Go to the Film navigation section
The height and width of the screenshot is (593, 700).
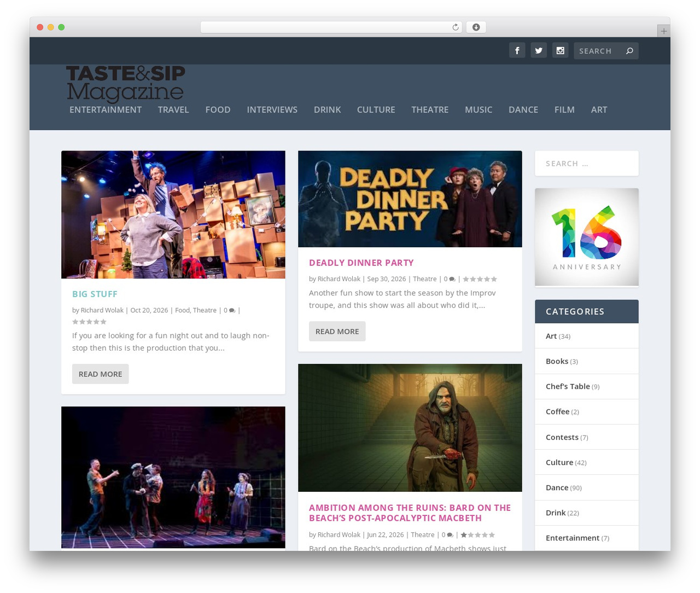point(564,109)
